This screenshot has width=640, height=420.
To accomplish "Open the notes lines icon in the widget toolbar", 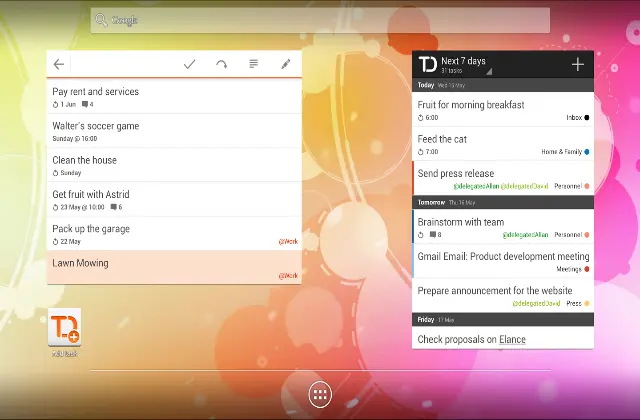I will [253, 64].
